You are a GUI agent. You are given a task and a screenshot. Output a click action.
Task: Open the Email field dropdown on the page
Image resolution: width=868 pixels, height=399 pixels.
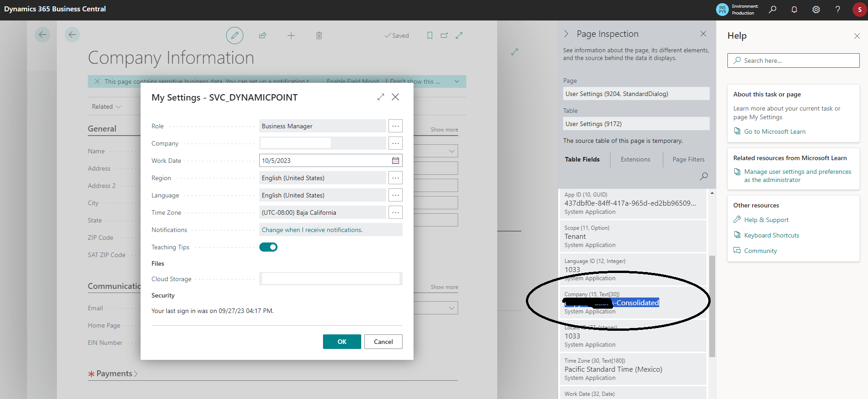coord(452,308)
